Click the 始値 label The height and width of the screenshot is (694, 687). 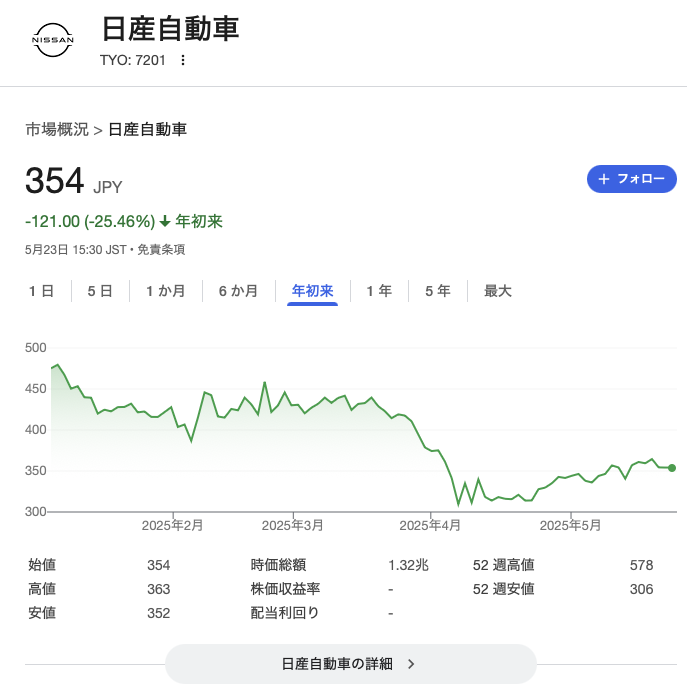click(x=42, y=565)
